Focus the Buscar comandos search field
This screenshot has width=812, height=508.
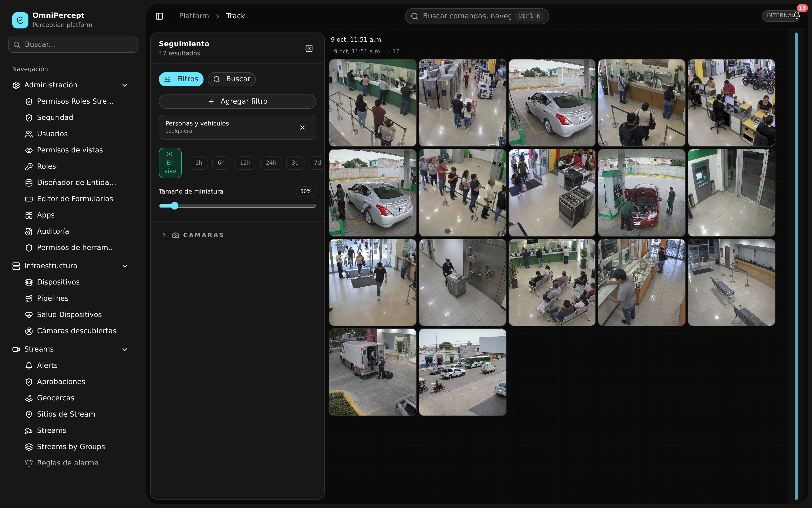(477, 16)
